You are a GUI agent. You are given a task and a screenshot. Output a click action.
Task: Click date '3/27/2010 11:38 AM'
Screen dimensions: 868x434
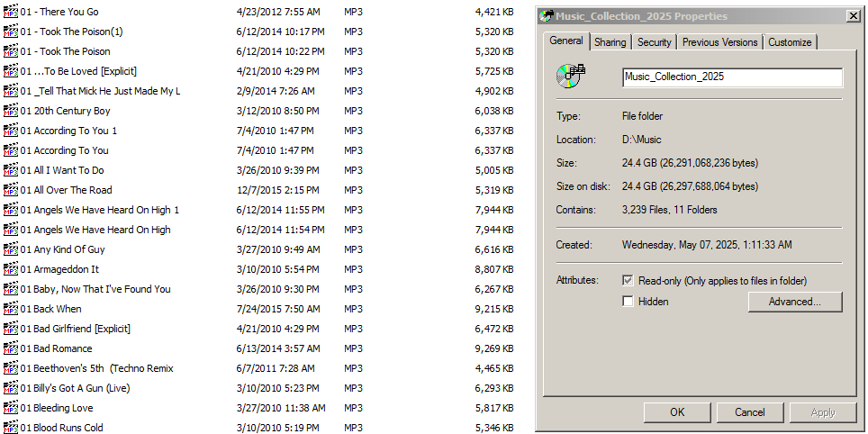click(x=281, y=408)
